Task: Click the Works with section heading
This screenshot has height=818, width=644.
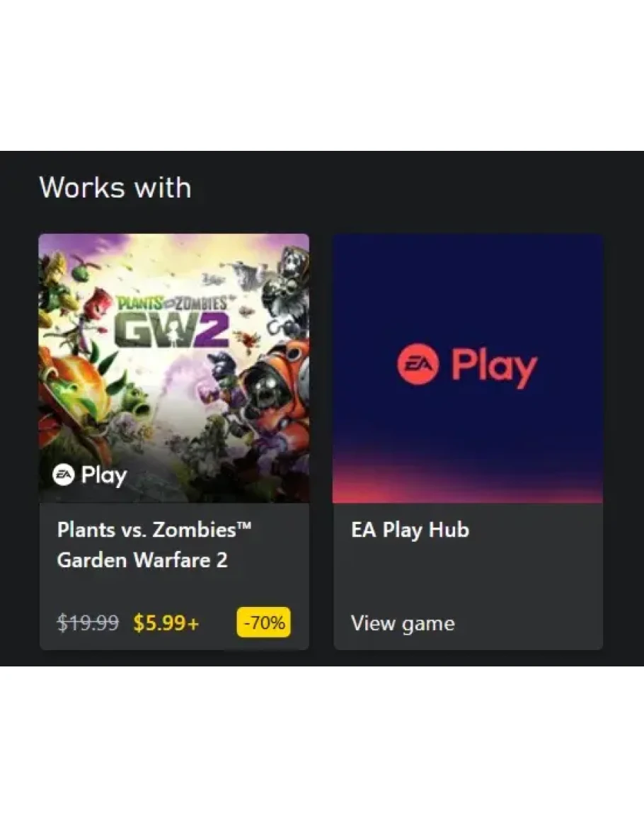Action: (115, 187)
